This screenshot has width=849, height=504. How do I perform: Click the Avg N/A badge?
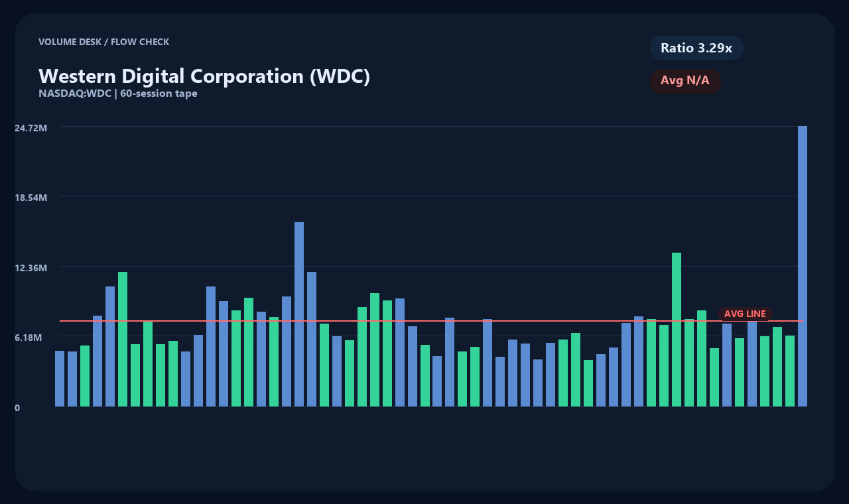coord(685,81)
